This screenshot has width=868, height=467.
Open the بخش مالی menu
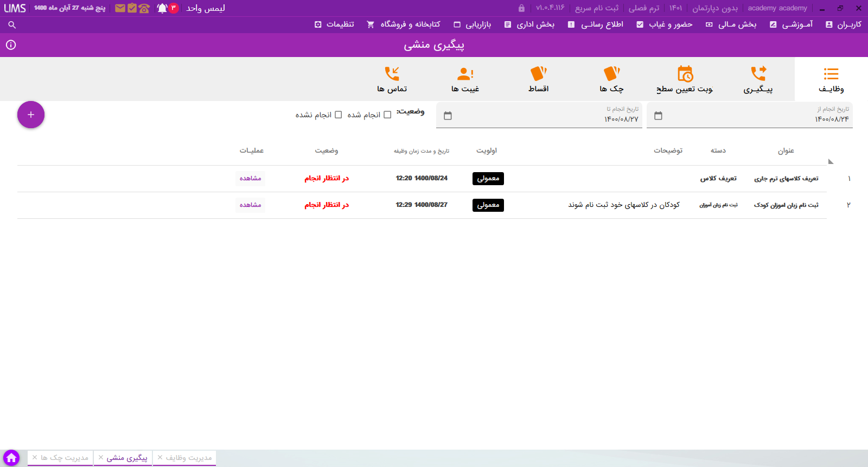point(731,24)
